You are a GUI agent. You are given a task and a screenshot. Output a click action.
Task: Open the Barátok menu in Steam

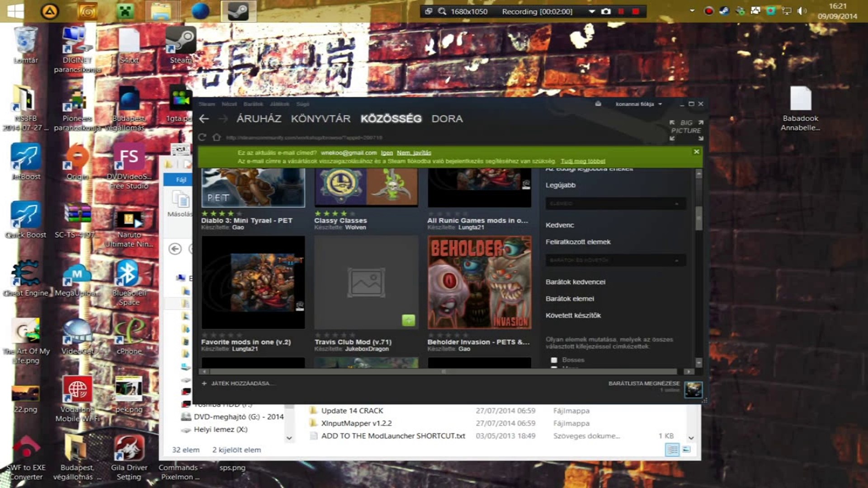tap(253, 104)
